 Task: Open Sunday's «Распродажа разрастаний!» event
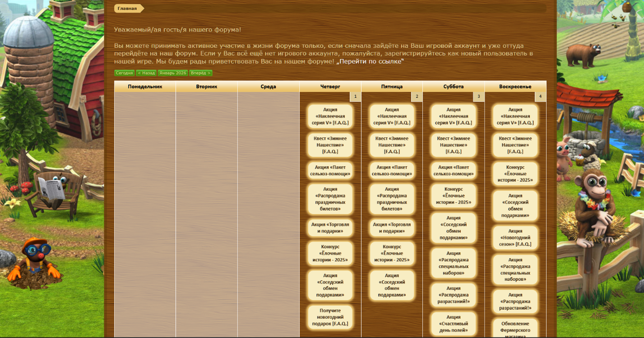pyautogui.click(x=515, y=301)
